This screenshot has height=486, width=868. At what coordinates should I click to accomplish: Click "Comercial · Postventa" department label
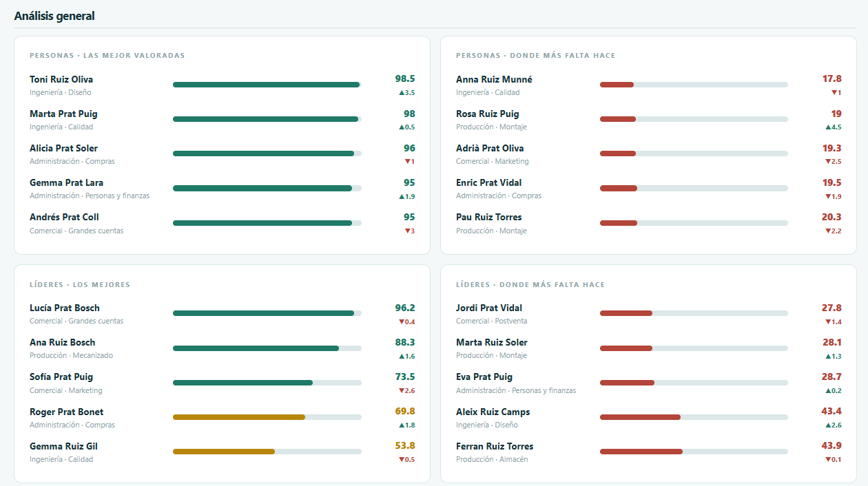492,321
